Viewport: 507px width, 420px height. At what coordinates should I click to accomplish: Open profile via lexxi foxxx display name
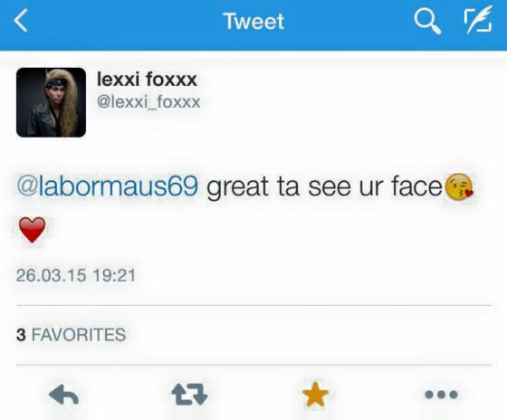147,79
